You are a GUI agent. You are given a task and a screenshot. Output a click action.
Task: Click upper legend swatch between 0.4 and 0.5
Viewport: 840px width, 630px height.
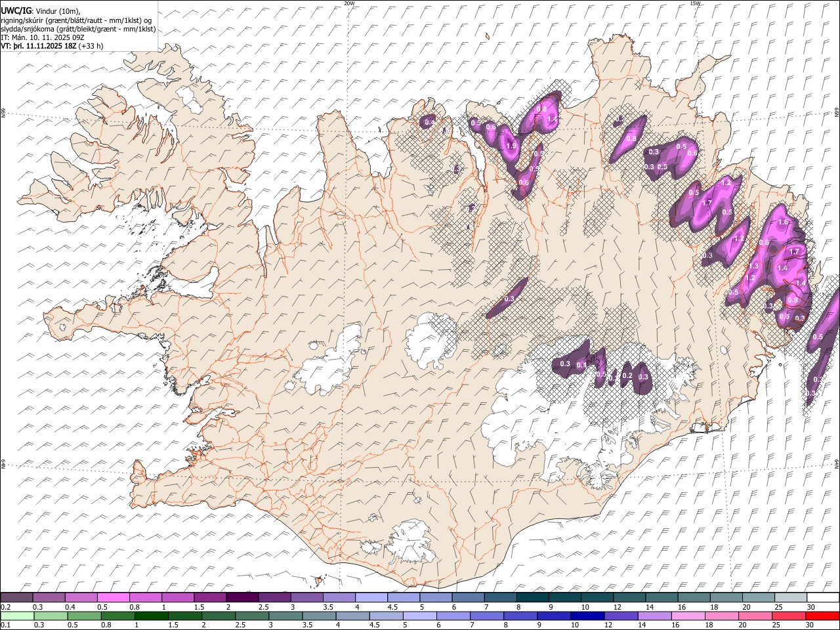pyautogui.click(x=81, y=597)
